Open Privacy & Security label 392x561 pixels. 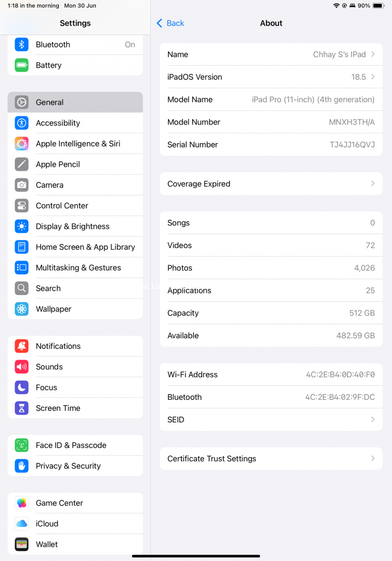point(68,466)
